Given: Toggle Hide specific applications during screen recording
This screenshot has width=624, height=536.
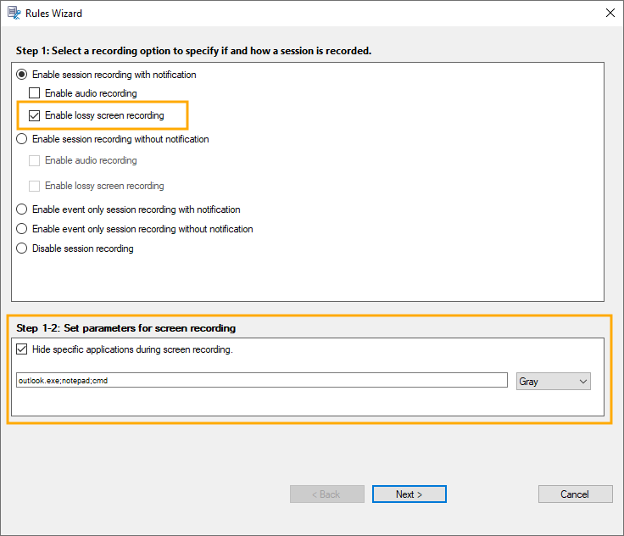Looking at the screenshot, I should coord(23,350).
